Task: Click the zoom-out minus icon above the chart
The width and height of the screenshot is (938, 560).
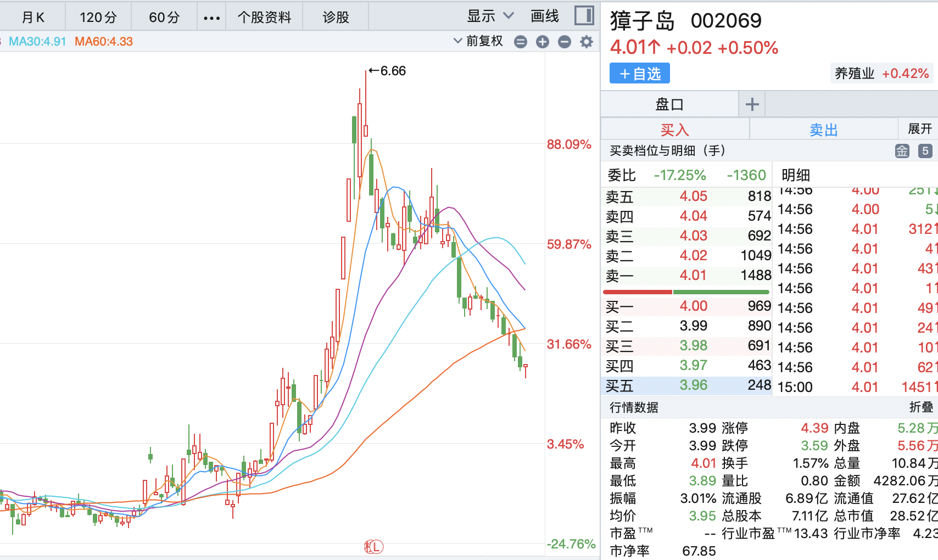Action: point(564,41)
